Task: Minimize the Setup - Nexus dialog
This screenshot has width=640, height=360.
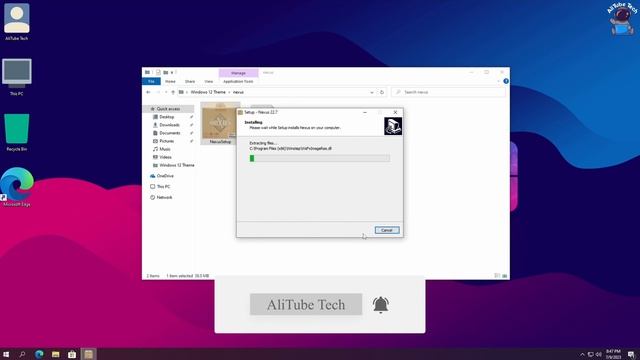Action: tap(365, 112)
